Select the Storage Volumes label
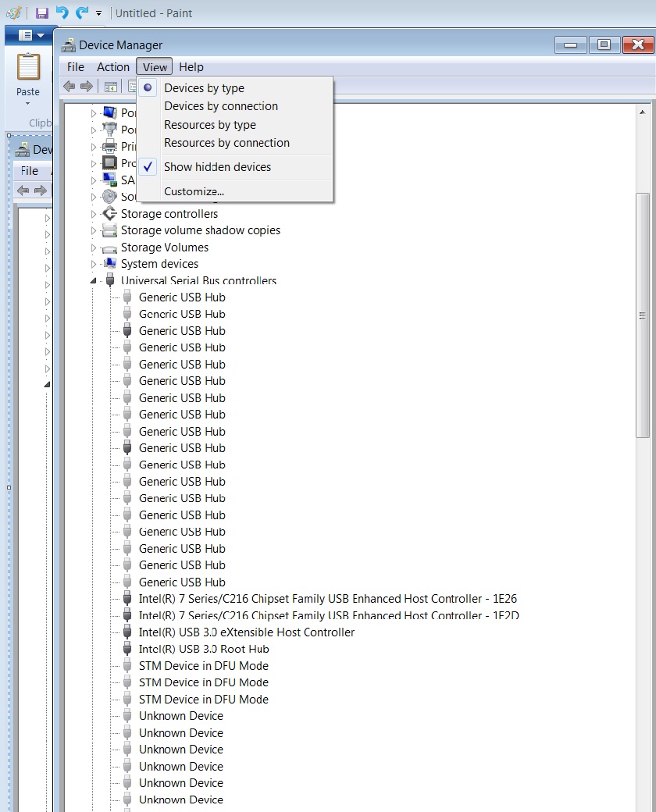656x812 pixels. (165, 248)
